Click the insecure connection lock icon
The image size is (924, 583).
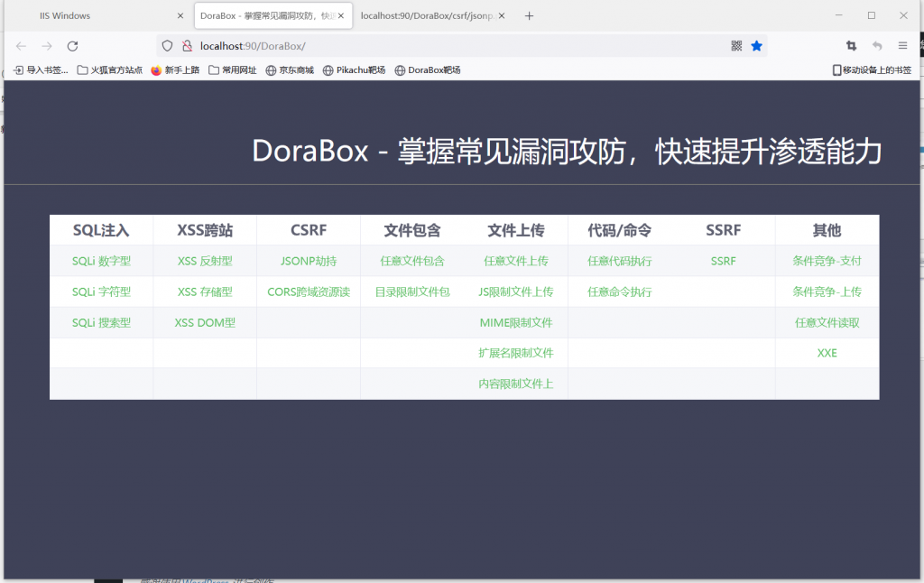pos(187,46)
